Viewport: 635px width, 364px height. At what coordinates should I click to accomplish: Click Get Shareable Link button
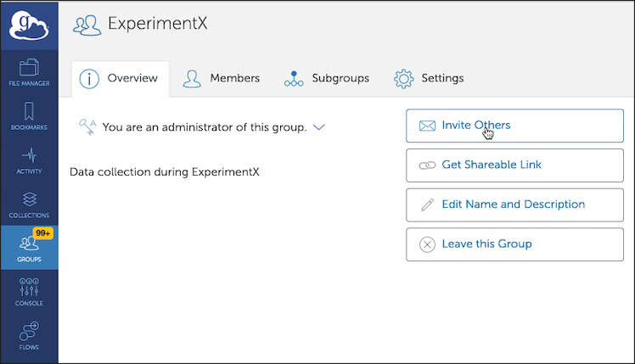tap(514, 165)
